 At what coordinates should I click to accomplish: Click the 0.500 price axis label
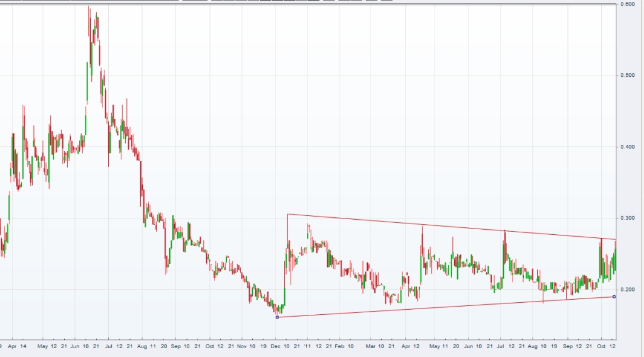point(628,76)
